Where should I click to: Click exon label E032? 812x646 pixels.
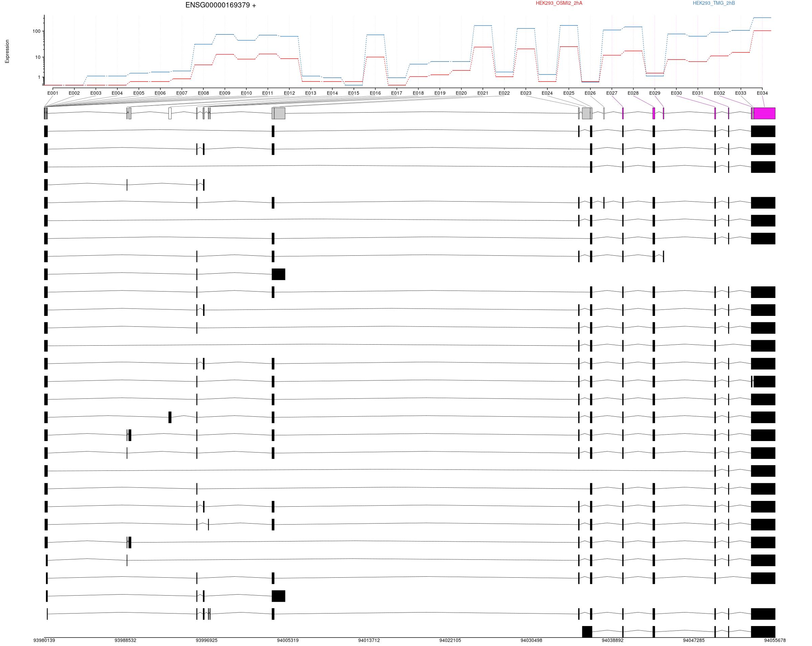pyautogui.click(x=719, y=93)
